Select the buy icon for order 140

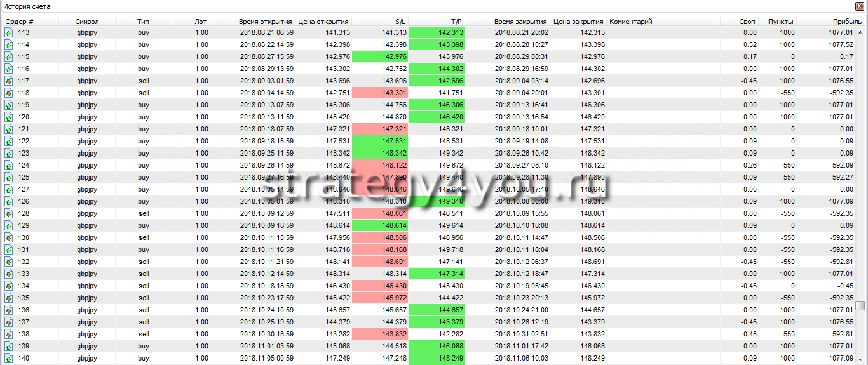9,358
